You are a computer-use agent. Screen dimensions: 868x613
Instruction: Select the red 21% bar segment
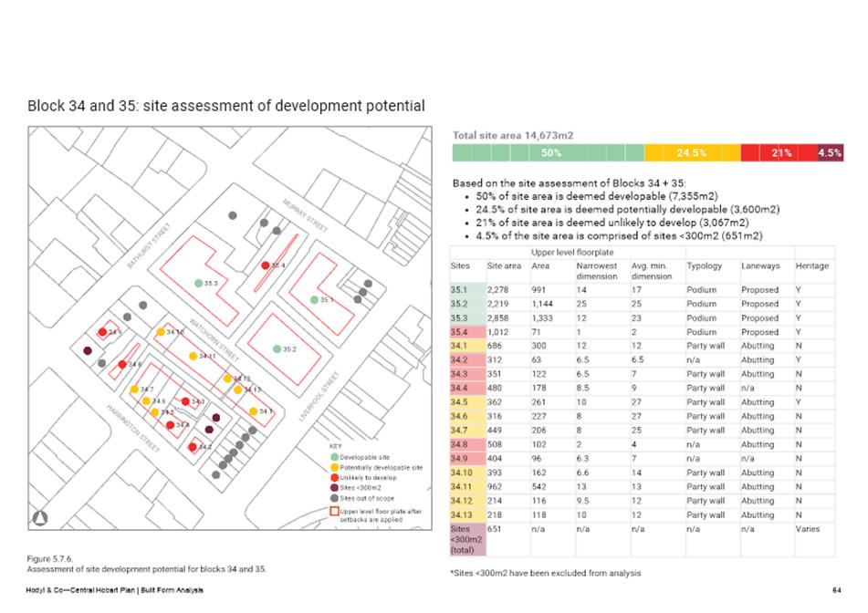[x=779, y=152]
